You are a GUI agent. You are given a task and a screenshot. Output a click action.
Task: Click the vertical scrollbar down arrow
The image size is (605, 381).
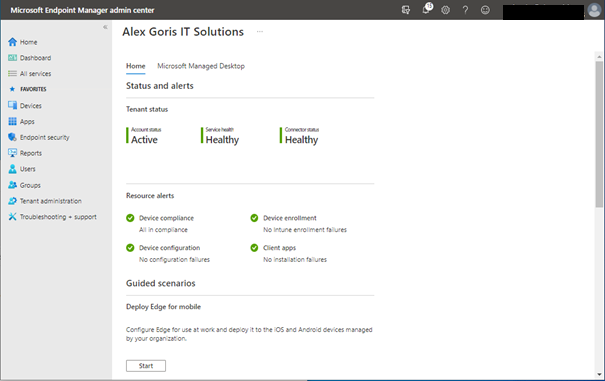point(599,374)
